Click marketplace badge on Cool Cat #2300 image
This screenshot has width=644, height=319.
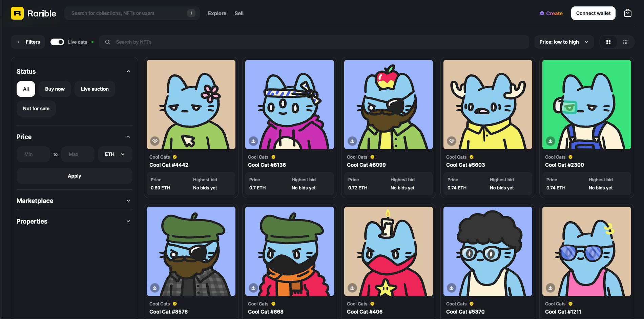pyautogui.click(x=550, y=141)
